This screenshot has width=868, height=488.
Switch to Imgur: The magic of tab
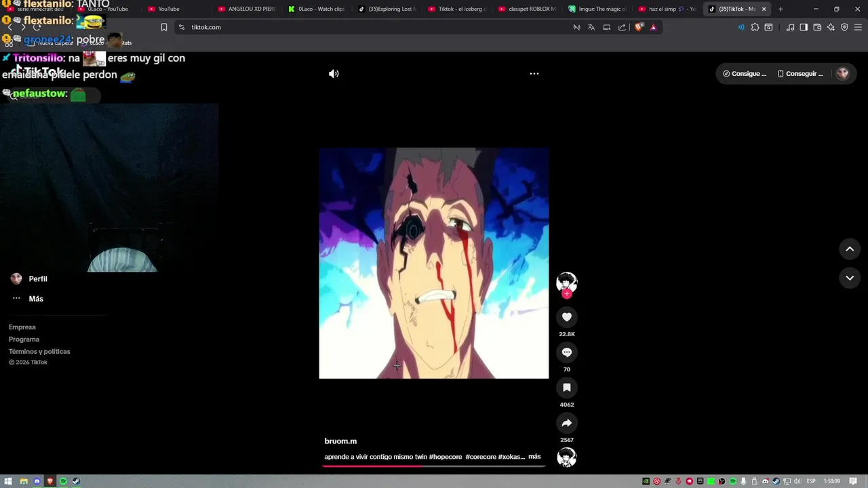click(597, 9)
